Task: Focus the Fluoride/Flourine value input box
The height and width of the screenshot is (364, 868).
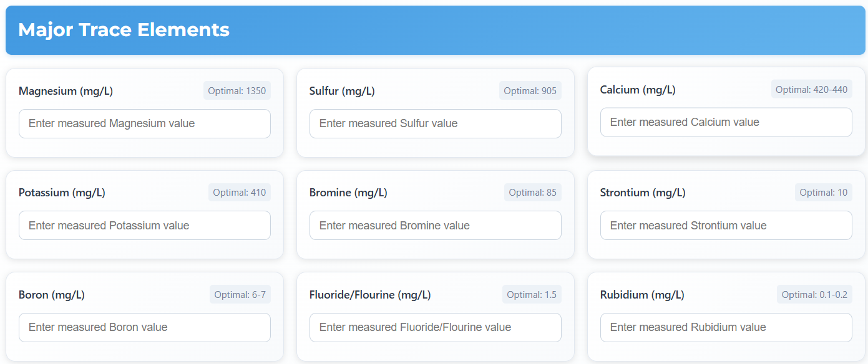Action: pyautogui.click(x=435, y=327)
